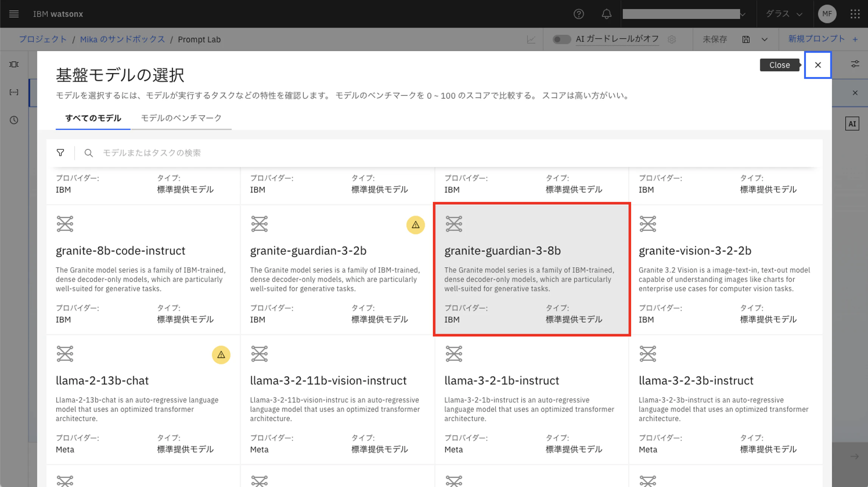The width and height of the screenshot is (868, 487).
Task: Click the chart icon beside AI guardrails toggle
Action: point(531,39)
